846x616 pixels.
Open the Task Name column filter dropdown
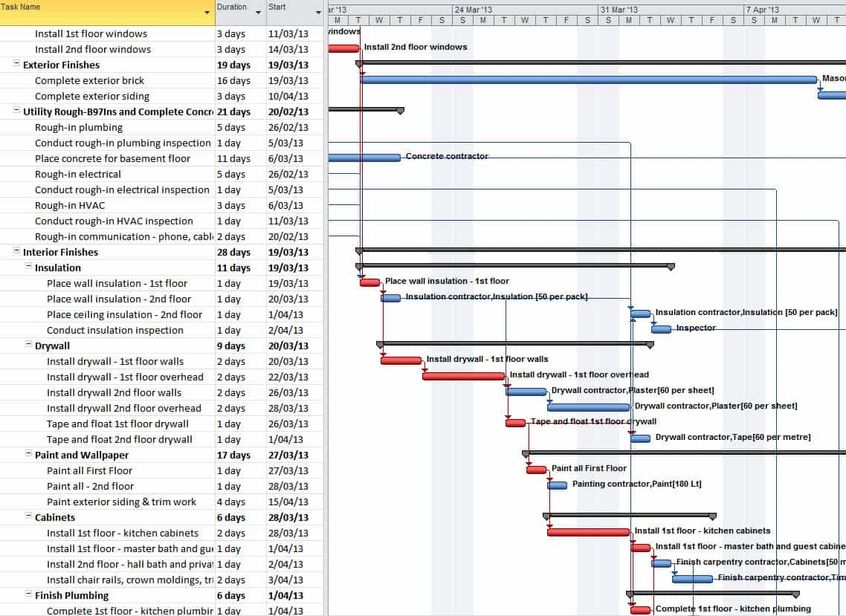pos(205,13)
